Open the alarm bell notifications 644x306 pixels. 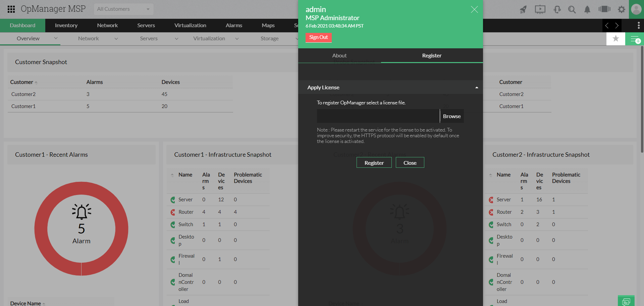click(587, 9)
